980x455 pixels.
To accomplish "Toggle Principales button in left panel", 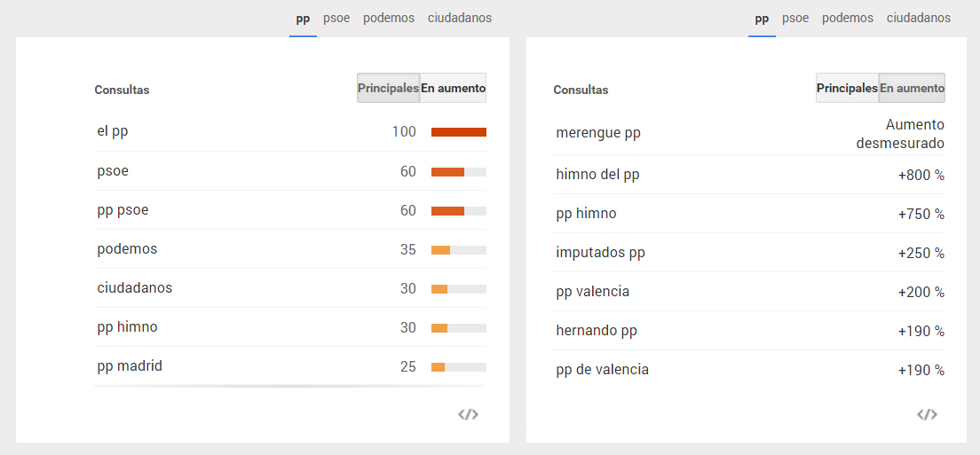I will pos(389,89).
